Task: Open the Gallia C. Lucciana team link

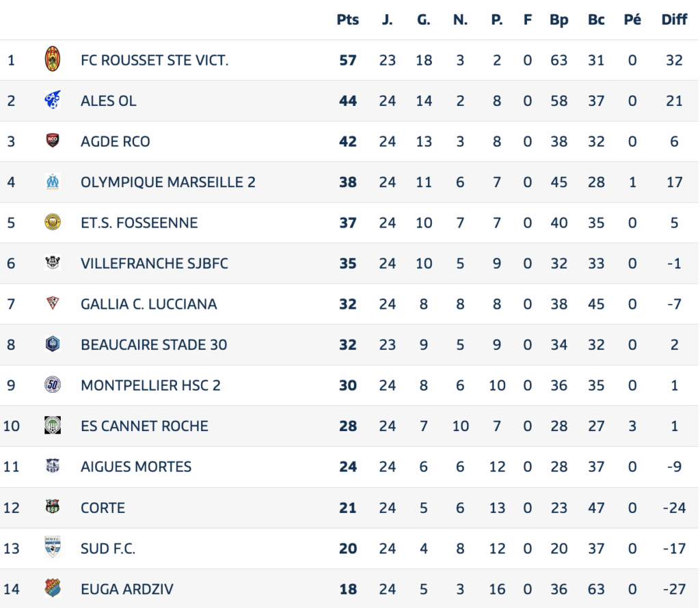Action: pyautogui.click(x=148, y=304)
